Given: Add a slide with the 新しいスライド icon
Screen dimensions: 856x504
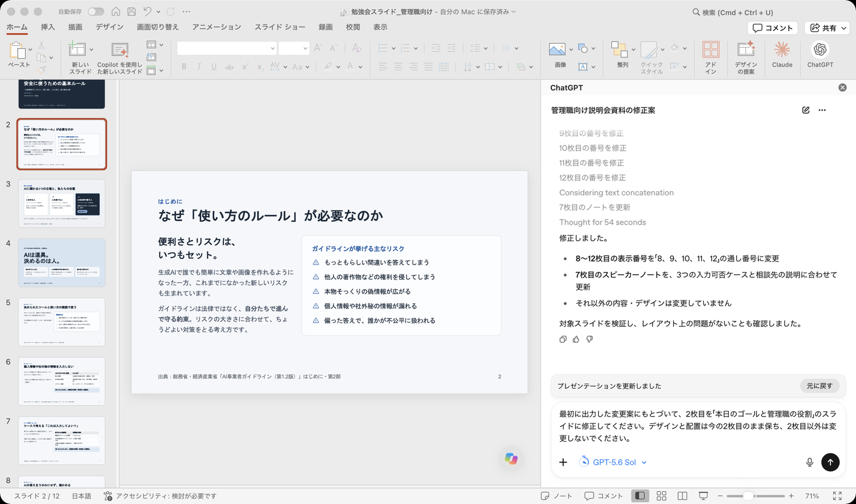Looking at the screenshot, I should [77, 50].
